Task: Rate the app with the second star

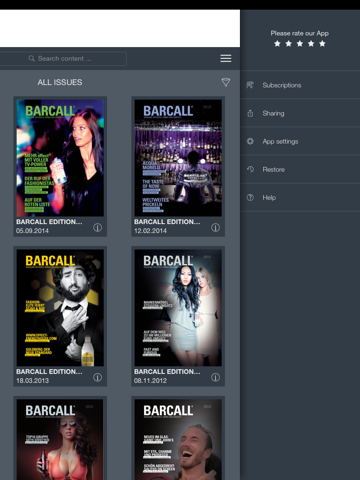Action: point(289,44)
